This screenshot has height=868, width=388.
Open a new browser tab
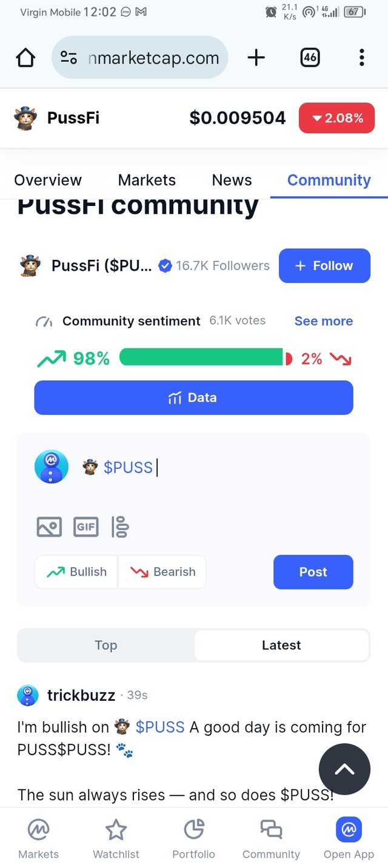coord(256,58)
